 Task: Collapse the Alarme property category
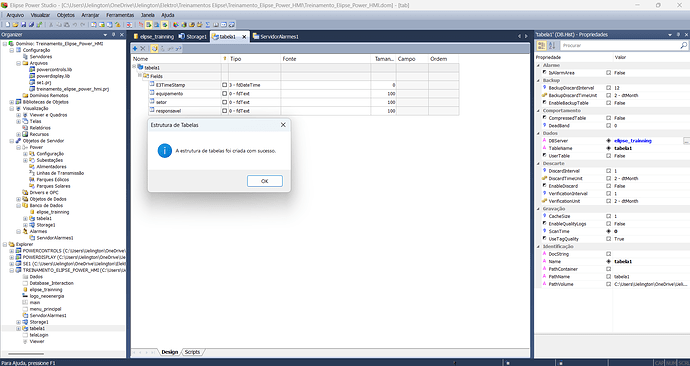[539, 65]
